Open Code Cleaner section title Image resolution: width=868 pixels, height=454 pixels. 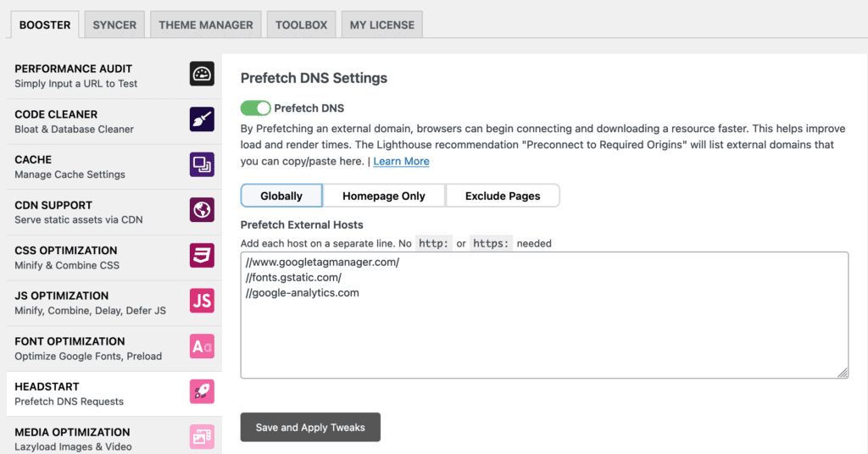coord(56,114)
